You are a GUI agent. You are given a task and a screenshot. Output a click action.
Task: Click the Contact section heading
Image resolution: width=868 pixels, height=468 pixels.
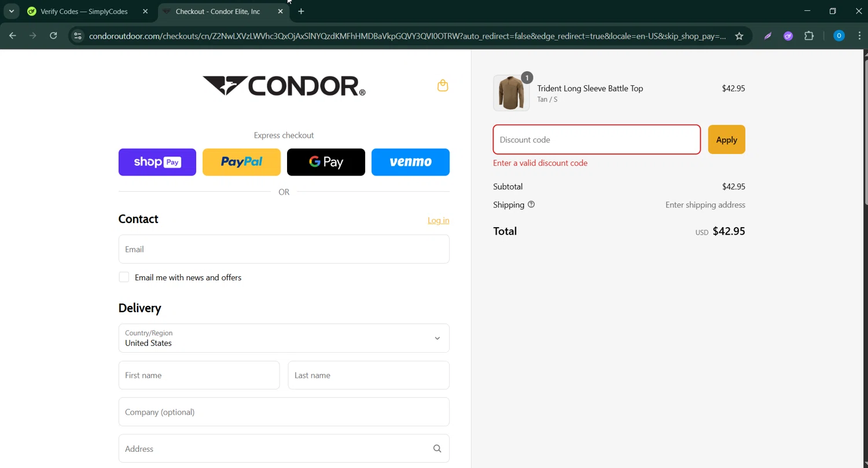click(x=138, y=219)
